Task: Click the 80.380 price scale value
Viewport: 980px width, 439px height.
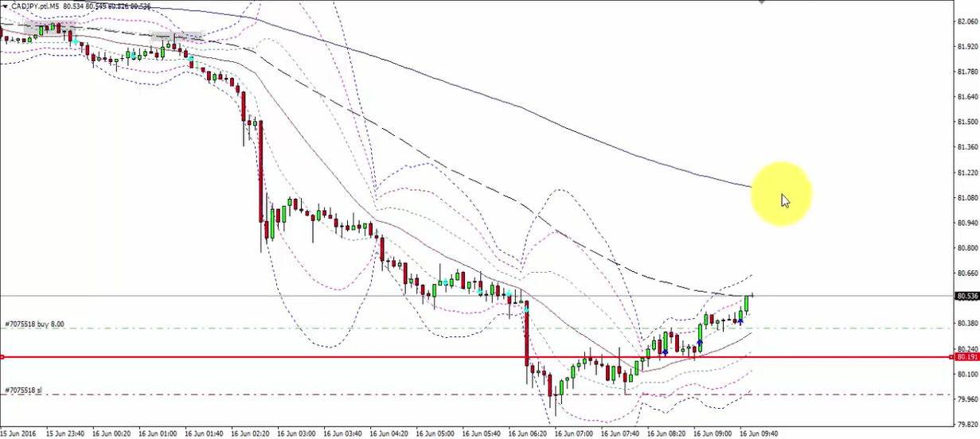Action: (967, 323)
